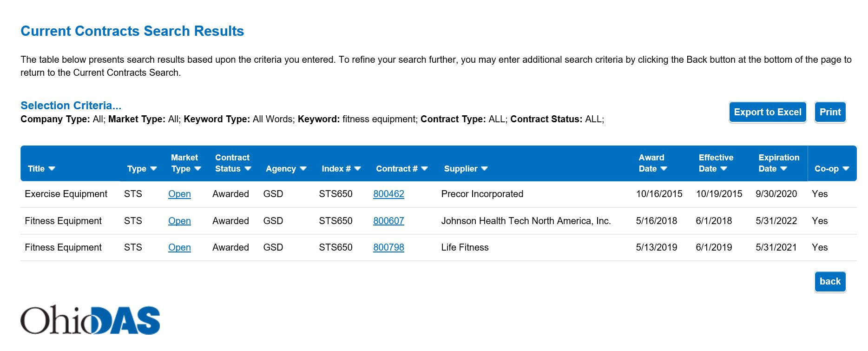868x351 pixels.
Task: Sort by Index # column
Action: [x=357, y=169]
